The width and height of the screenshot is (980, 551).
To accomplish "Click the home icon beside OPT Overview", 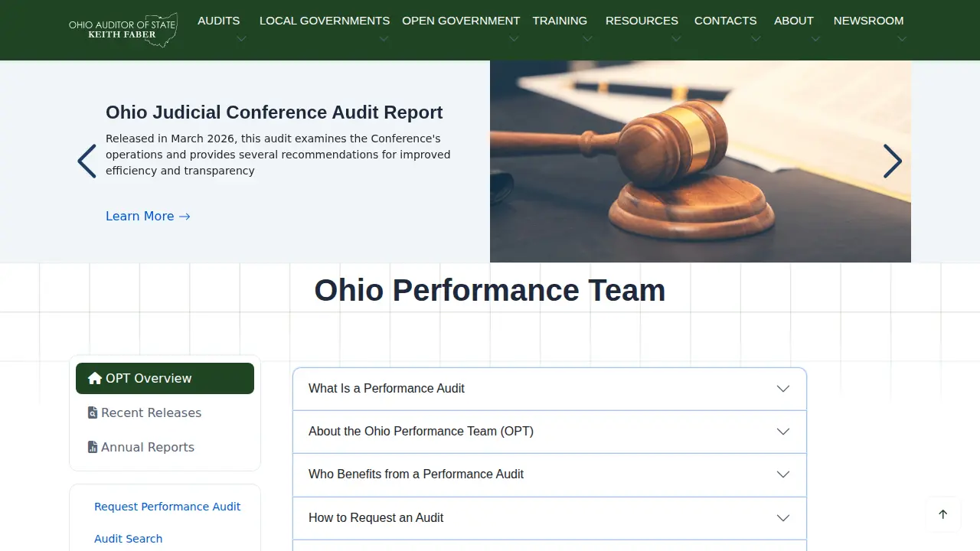I will point(95,378).
